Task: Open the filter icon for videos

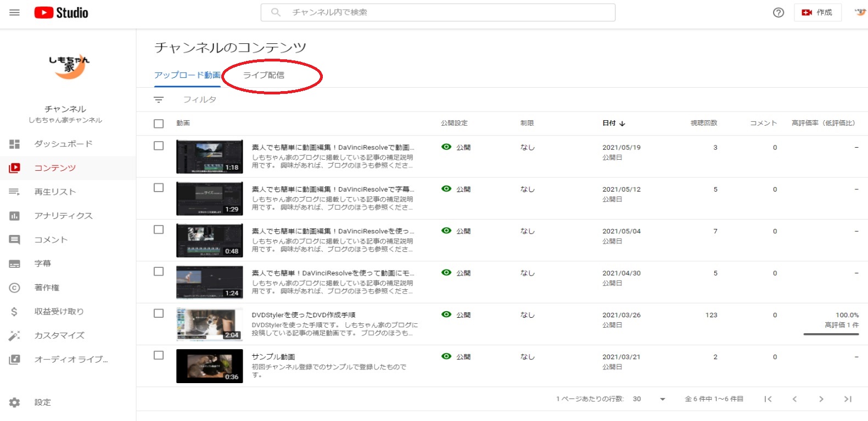Action: 159,99
